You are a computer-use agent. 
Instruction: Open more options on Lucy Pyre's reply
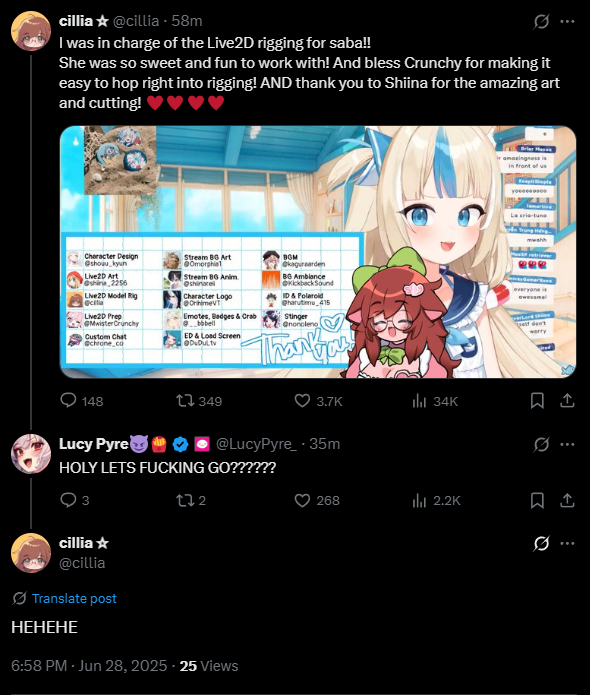click(567, 444)
